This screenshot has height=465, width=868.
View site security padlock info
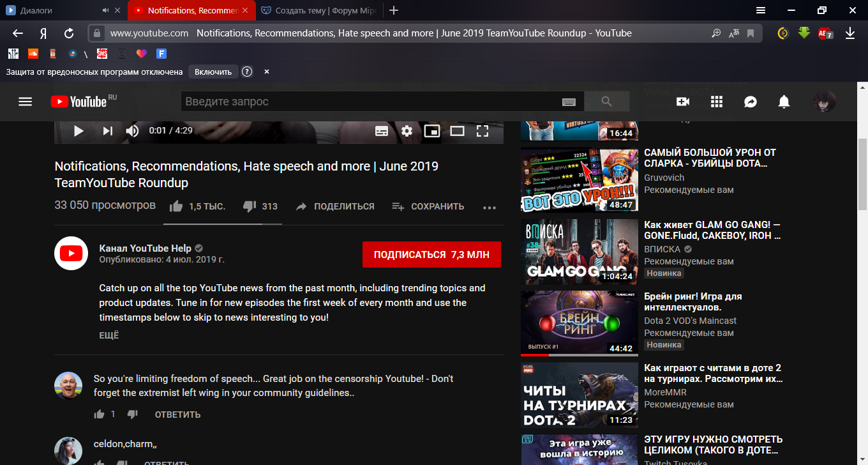point(97,33)
